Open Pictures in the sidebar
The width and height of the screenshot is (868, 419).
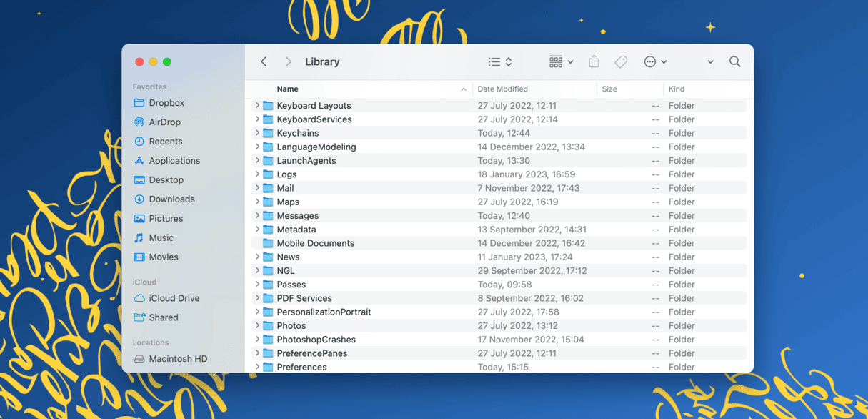tap(158, 219)
